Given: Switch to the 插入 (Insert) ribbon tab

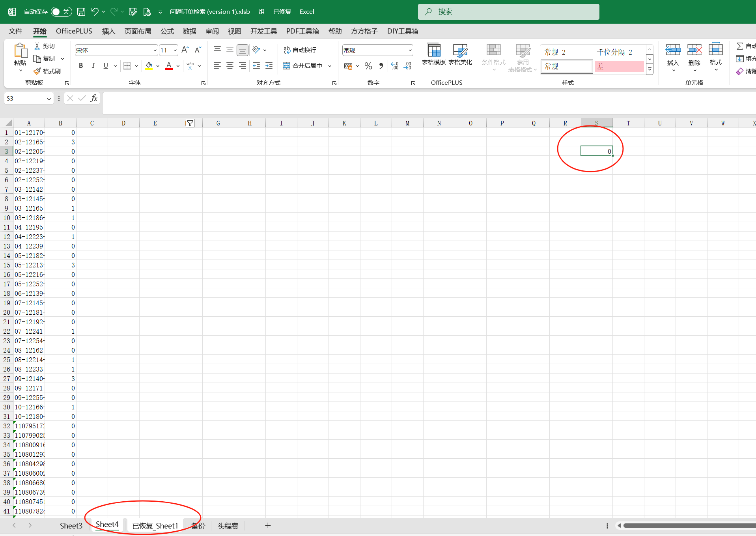Looking at the screenshot, I should [108, 31].
